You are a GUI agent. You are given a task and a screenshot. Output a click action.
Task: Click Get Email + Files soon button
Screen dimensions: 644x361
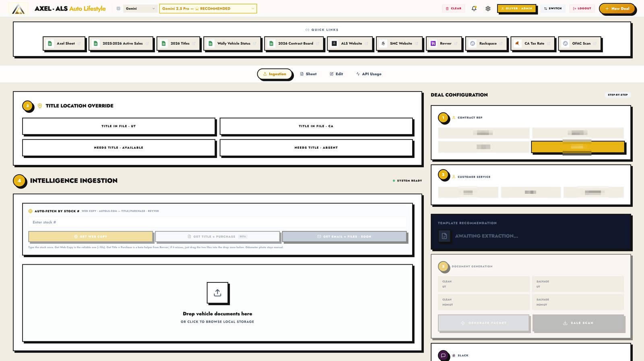344,237
